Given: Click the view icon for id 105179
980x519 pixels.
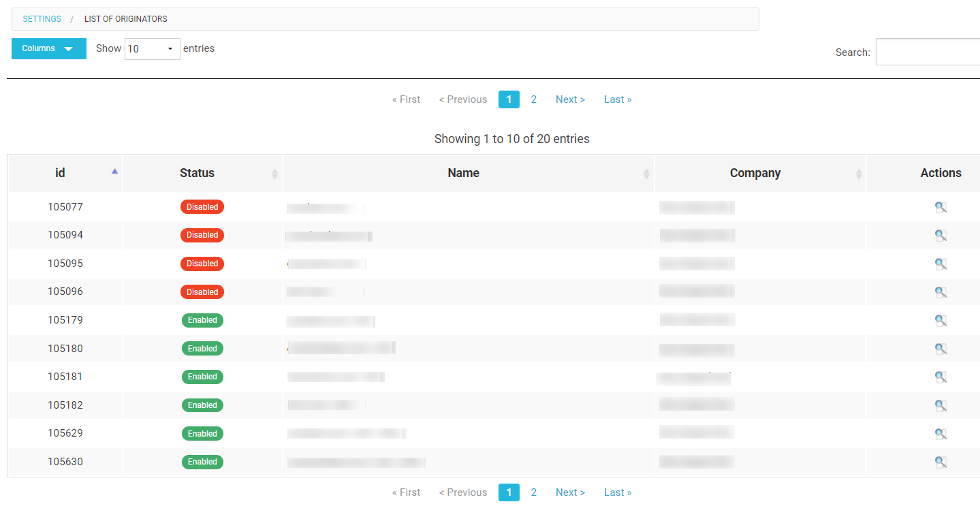Looking at the screenshot, I should coord(941,320).
